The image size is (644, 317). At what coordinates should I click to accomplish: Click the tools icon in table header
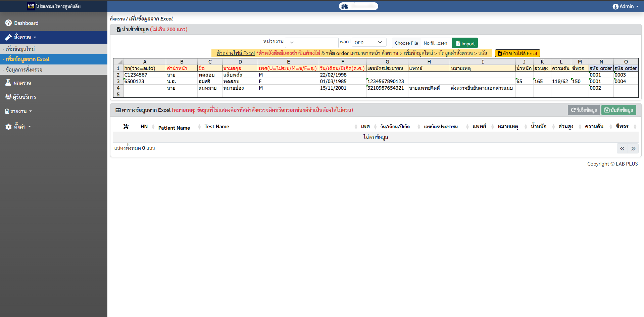point(126,127)
